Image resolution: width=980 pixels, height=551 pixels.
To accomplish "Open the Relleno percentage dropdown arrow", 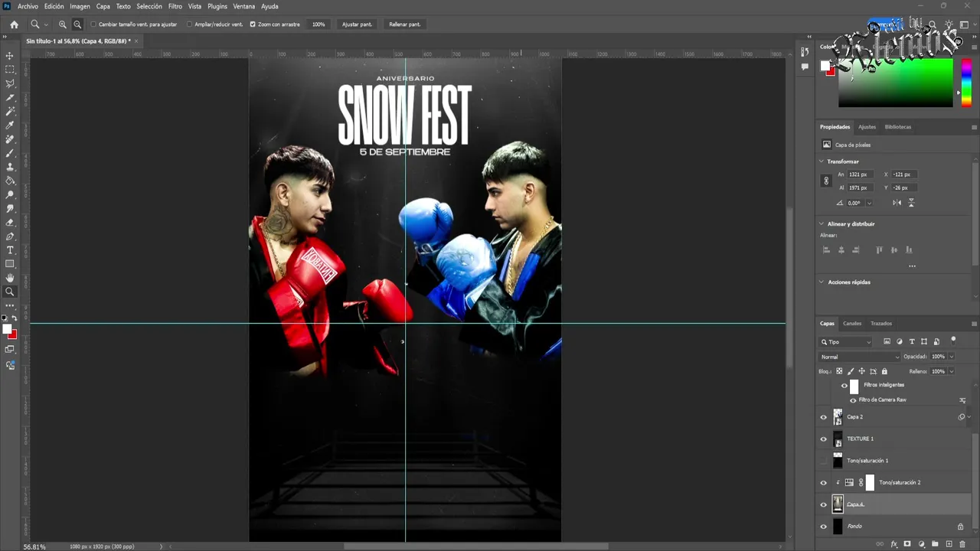I will coord(952,371).
